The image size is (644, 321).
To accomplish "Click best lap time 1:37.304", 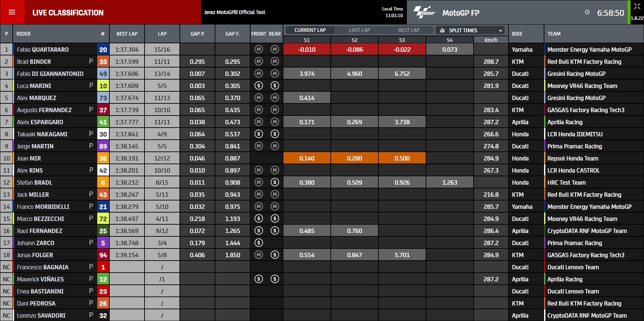I will [x=127, y=50].
